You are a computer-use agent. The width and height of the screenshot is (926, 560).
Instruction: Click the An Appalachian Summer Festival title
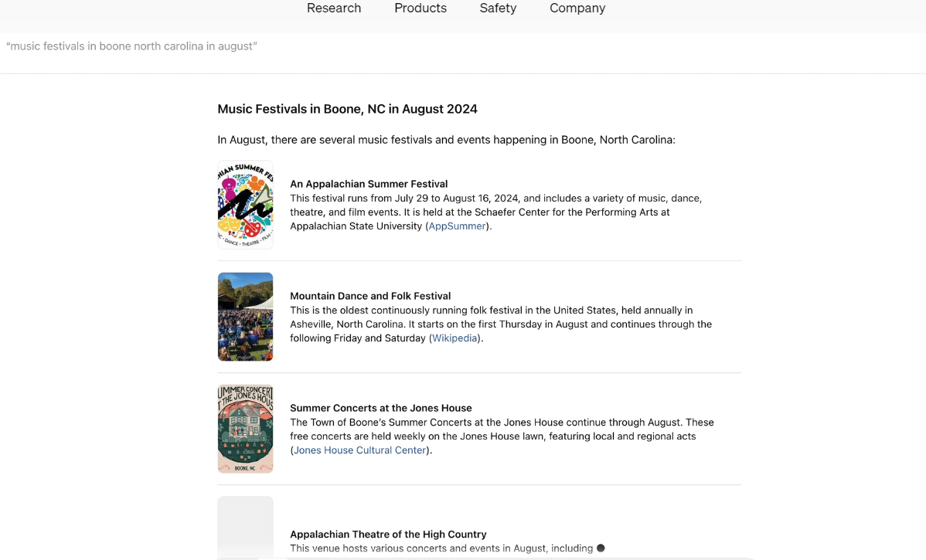(369, 184)
